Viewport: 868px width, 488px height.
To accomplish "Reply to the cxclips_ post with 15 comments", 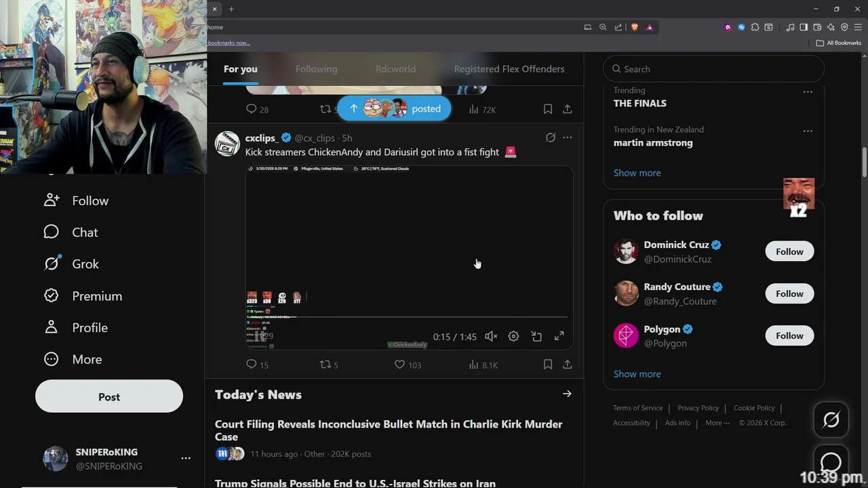I will [257, 365].
